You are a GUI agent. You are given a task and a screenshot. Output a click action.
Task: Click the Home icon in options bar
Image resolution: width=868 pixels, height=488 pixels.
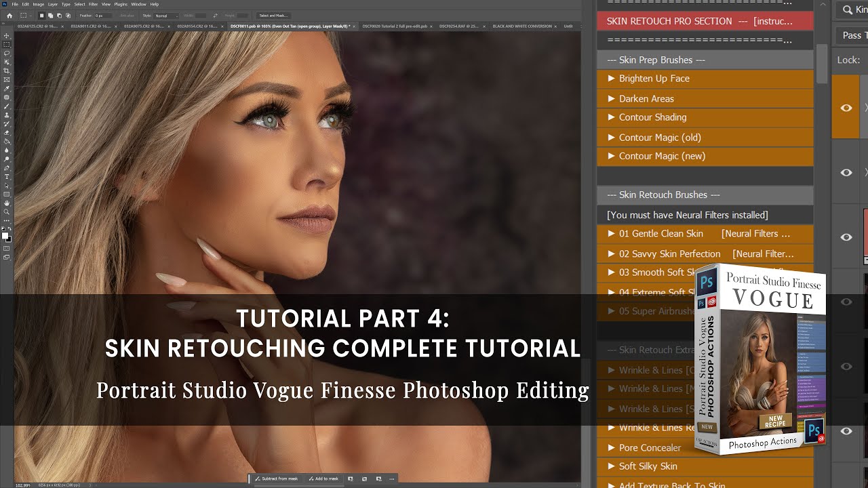(9, 16)
